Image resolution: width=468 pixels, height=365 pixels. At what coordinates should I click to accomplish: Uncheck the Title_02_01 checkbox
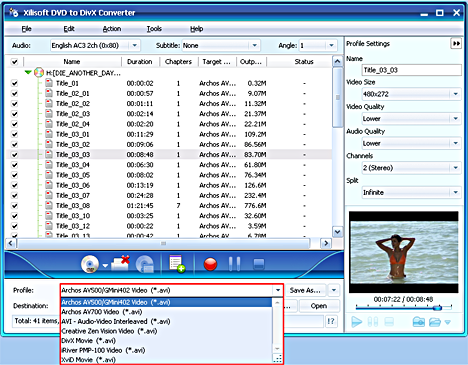pyautogui.click(x=14, y=94)
